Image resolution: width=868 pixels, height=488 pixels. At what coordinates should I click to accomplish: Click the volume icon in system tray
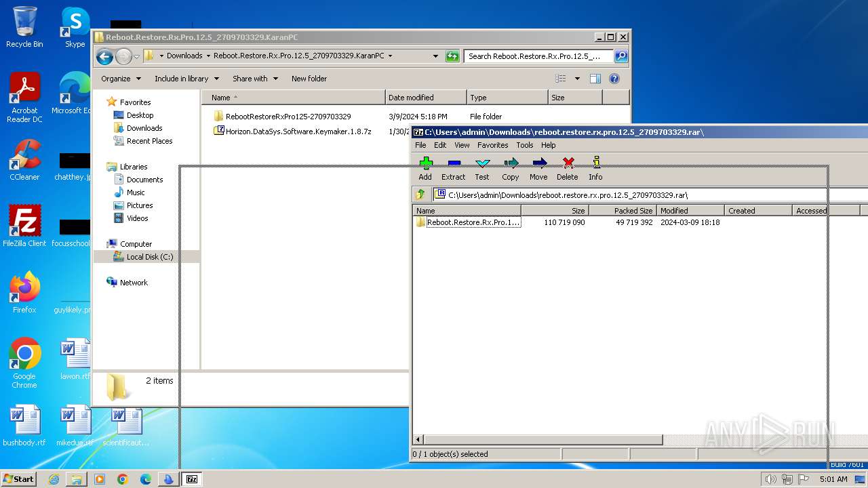(770, 479)
